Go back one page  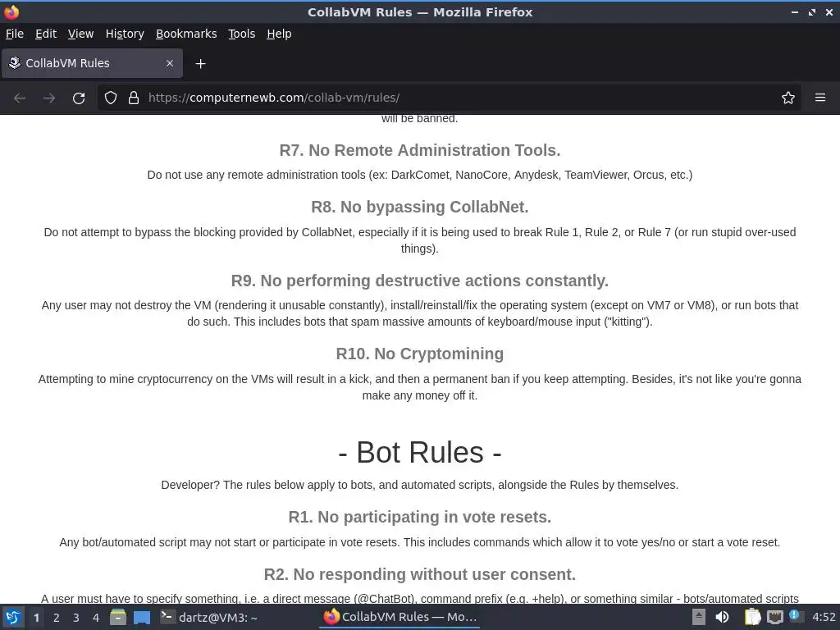click(20, 98)
